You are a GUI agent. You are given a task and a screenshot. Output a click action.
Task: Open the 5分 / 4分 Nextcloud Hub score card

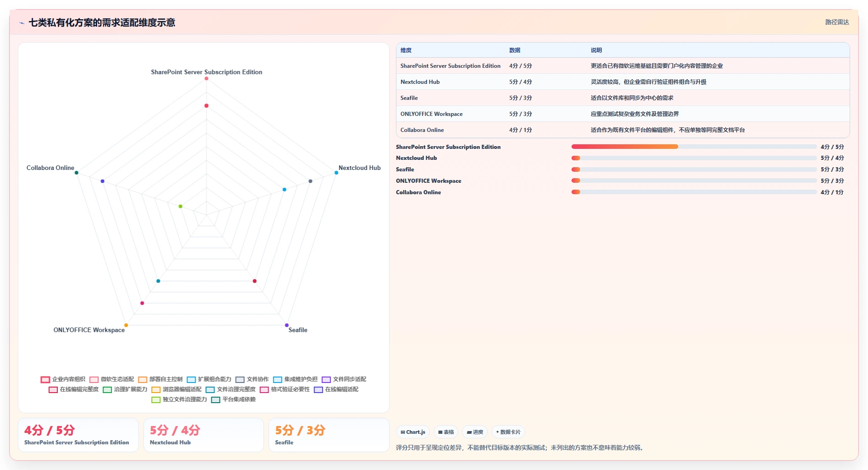(203, 435)
